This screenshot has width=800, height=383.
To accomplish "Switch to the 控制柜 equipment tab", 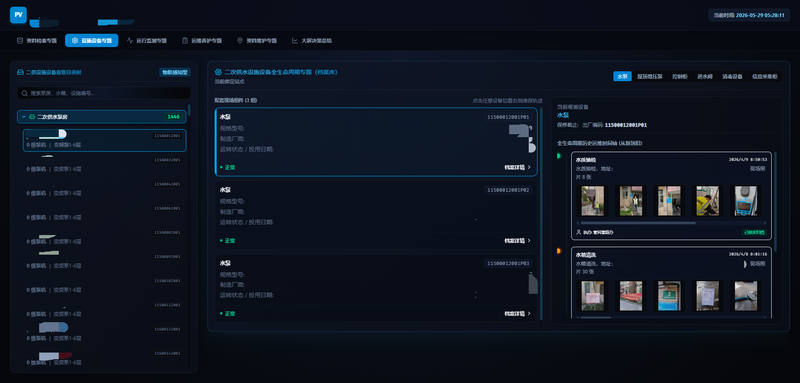I will (680, 76).
